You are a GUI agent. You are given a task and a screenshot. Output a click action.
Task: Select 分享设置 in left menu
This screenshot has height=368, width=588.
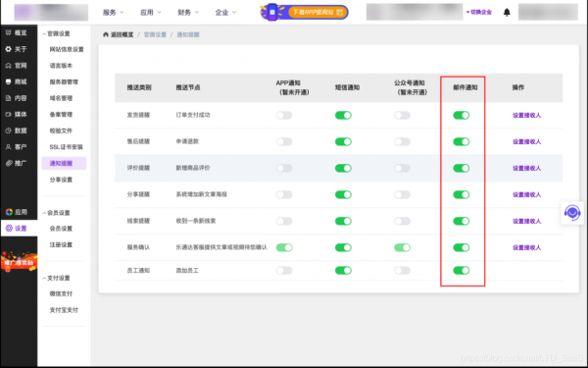[x=61, y=180]
